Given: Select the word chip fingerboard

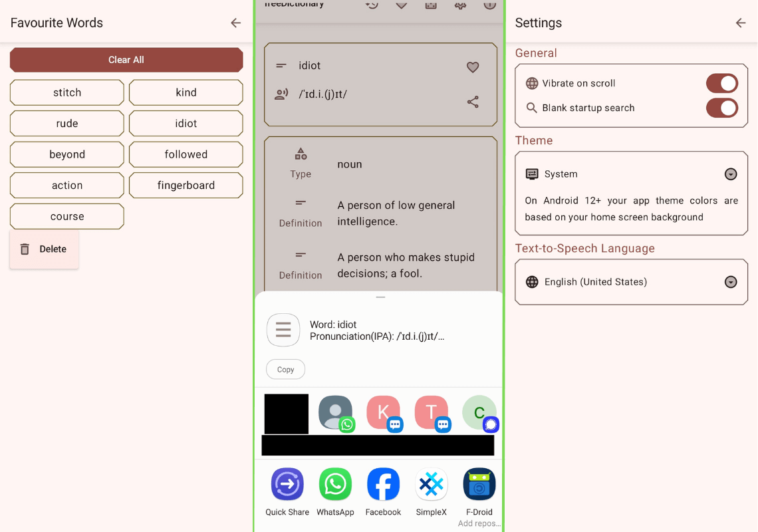Looking at the screenshot, I should click(x=186, y=185).
